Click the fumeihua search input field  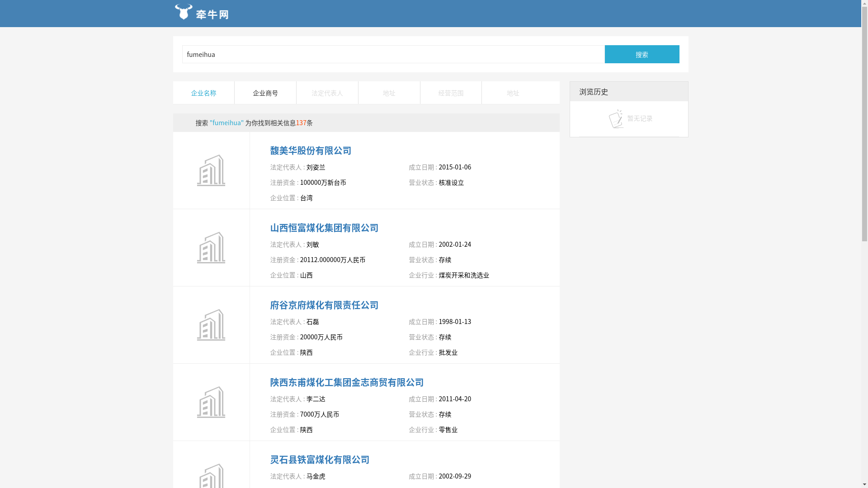pyautogui.click(x=393, y=54)
